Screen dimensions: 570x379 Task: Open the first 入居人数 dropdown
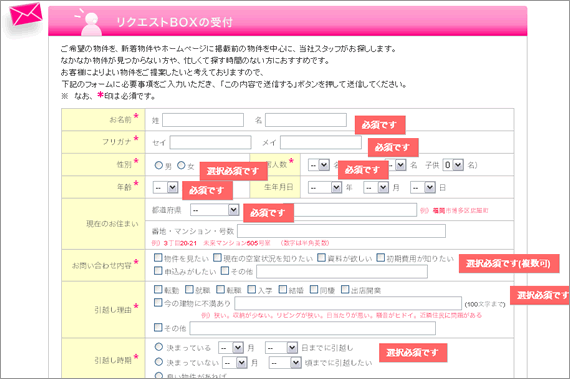[x=319, y=165]
